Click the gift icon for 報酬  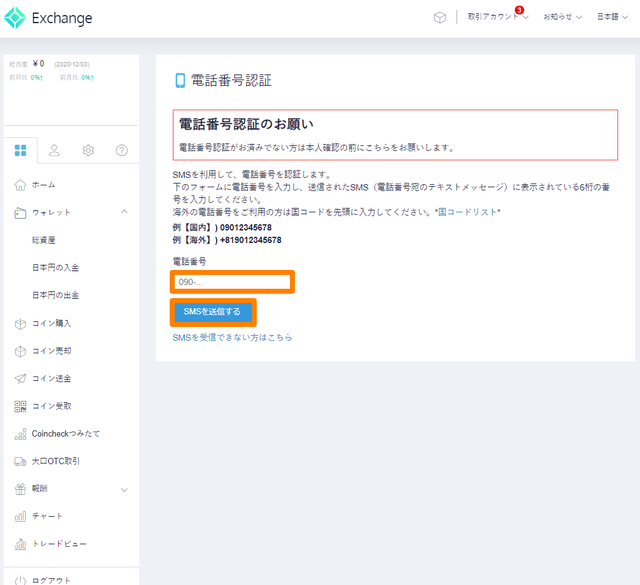click(20, 489)
